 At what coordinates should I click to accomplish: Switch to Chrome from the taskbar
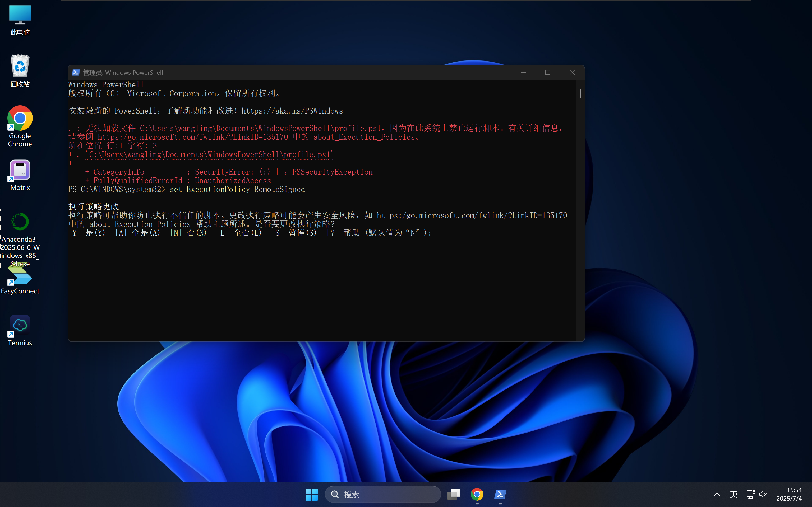(477, 494)
